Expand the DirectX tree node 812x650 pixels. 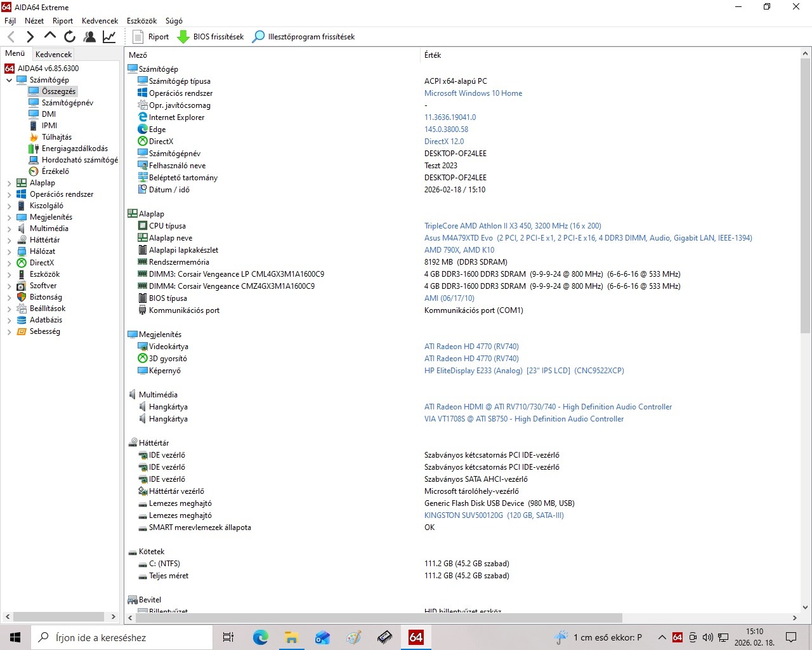click(9, 263)
